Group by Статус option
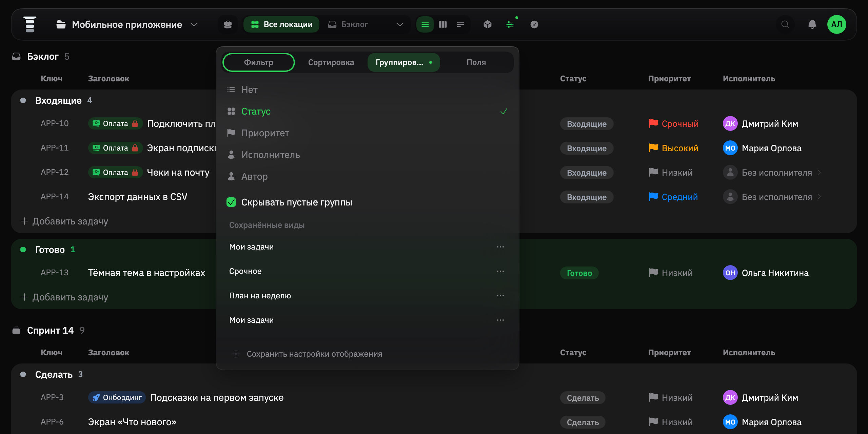The image size is (868, 434). (x=368, y=111)
